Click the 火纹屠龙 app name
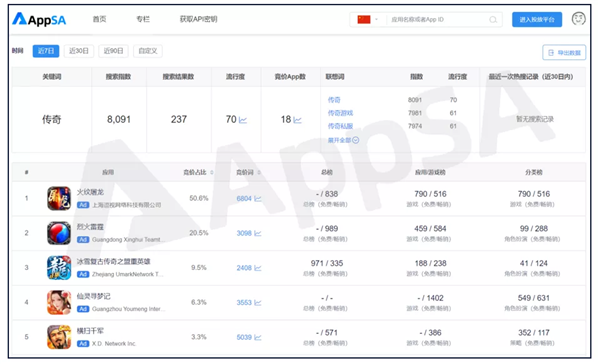The height and width of the screenshot is (364, 600). [90, 192]
